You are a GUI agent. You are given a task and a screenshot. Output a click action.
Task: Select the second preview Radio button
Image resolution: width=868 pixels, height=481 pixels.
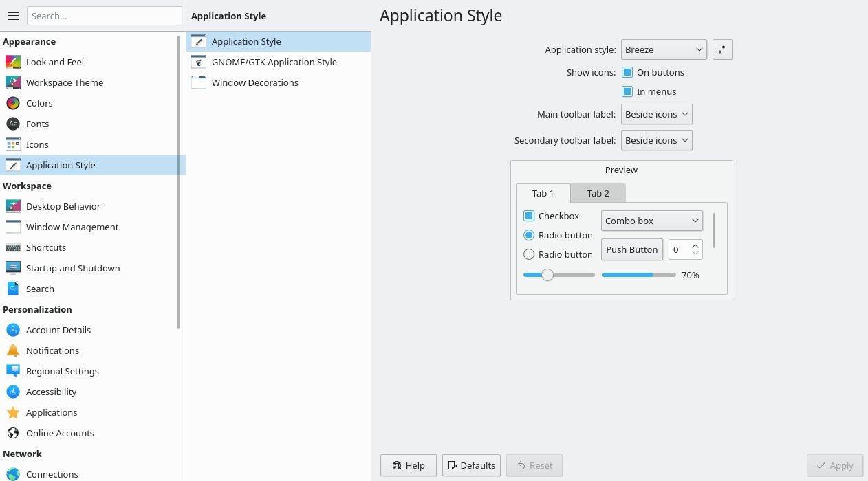[529, 254]
